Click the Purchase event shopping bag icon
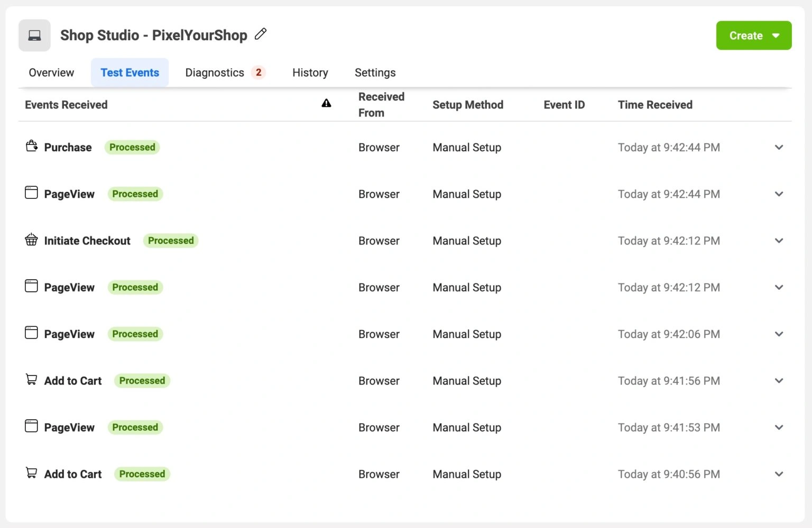Image resolution: width=812 pixels, height=528 pixels. click(x=32, y=146)
